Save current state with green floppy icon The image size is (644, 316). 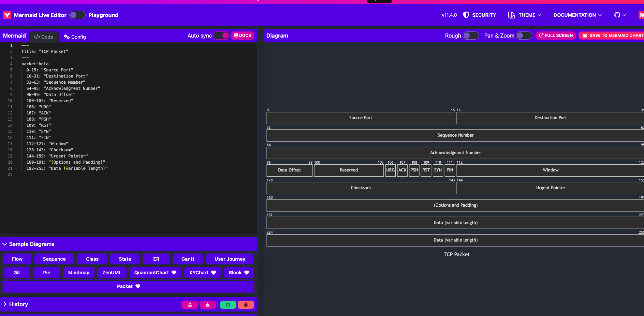[x=228, y=304]
